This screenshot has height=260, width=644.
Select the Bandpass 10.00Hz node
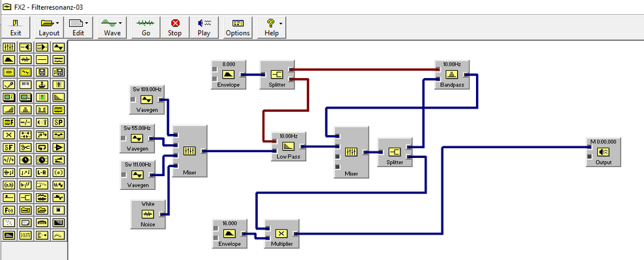(x=452, y=75)
